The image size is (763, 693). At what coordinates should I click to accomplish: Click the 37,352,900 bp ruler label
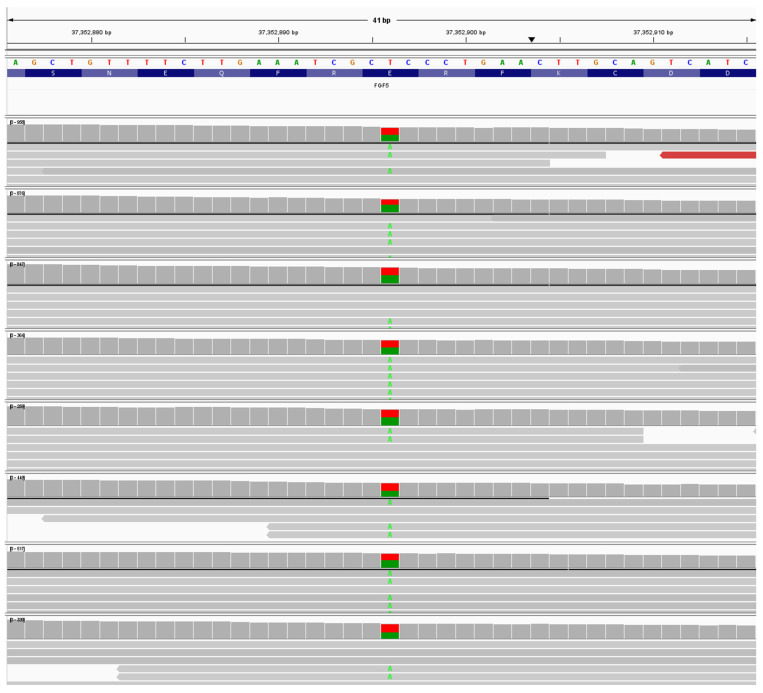click(x=465, y=33)
